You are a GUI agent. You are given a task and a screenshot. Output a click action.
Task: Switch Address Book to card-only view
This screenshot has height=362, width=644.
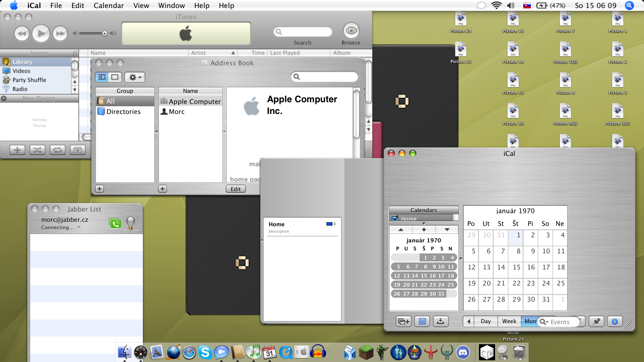point(115,77)
